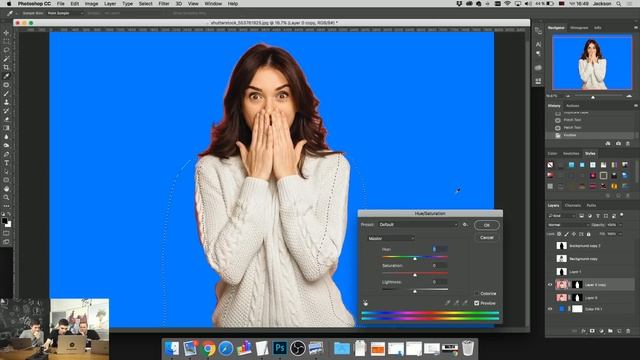Click Cancel in Hue/Saturation dialog
The image size is (640, 360).
click(x=487, y=238)
